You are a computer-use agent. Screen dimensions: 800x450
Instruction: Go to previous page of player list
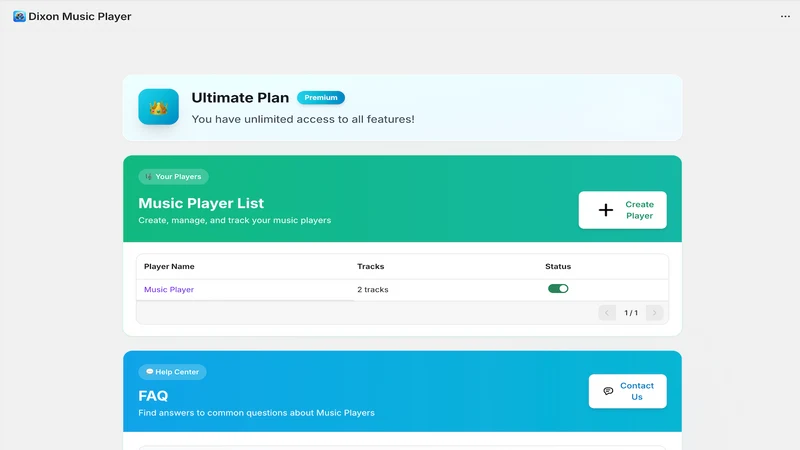pos(607,313)
